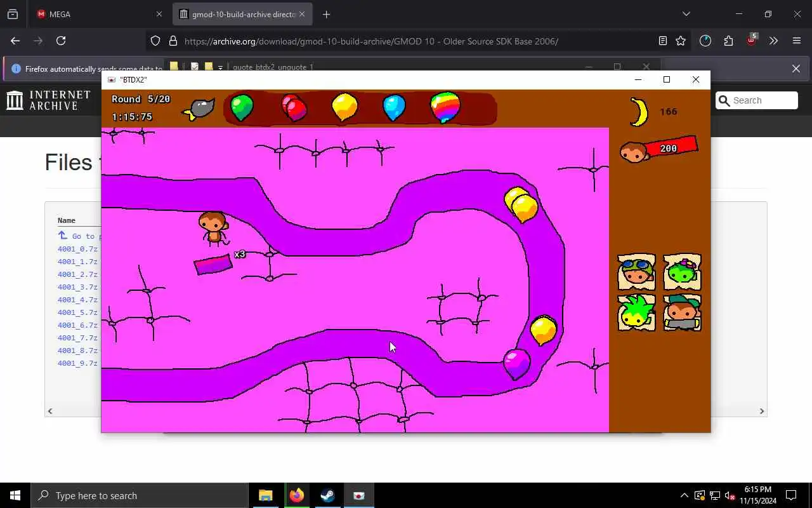Select the blue bloon icon in top bar
812x508 pixels.
click(x=394, y=107)
